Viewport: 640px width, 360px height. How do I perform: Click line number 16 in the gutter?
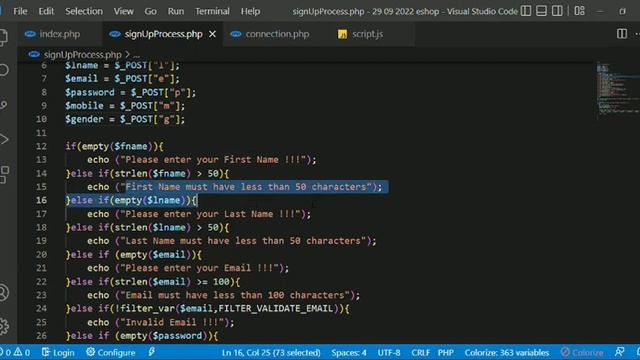41,200
